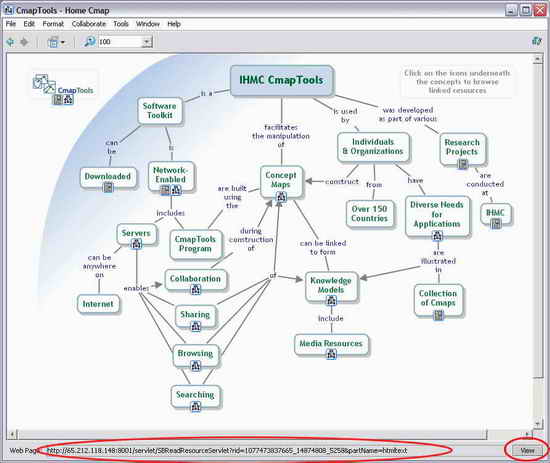Image resolution: width=550 pixels, height=463 pixels.
Task: Go forward with the right arrow toolbar icon
Action: click(x=24, y=42)
